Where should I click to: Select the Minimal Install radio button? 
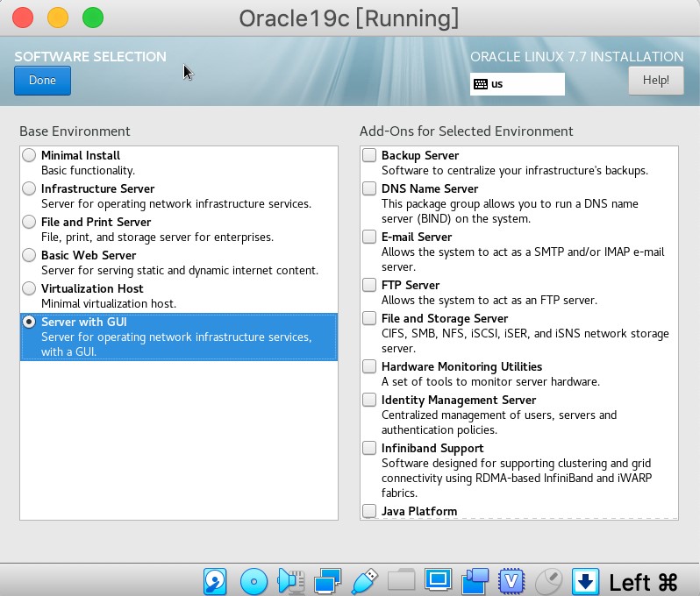(x=29, y=155)
